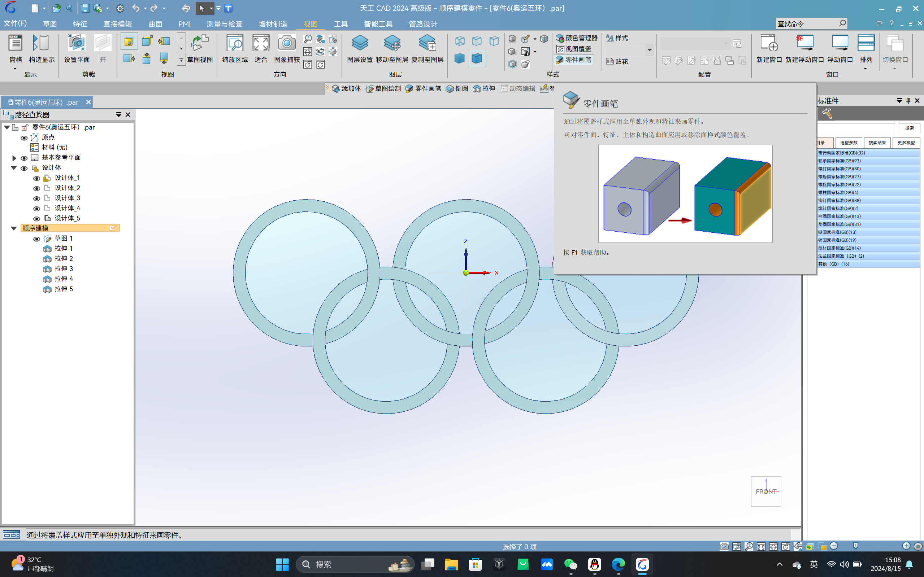The height and width of the screenshot is (577, 924).
Task: Click 拉伸 extrude in command bar
Action: tap(484, 88)
